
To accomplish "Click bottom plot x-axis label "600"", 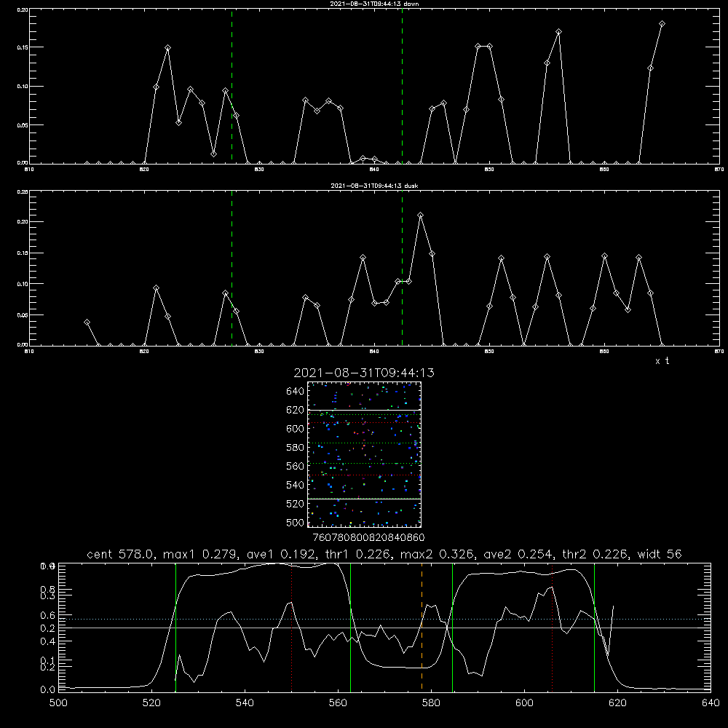I will point(524,703).
